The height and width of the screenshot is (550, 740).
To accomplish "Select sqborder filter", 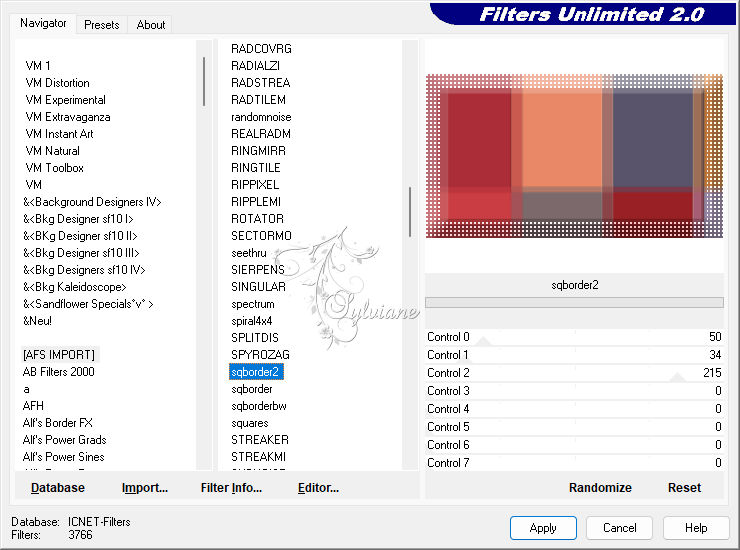I will pos(252,389).
